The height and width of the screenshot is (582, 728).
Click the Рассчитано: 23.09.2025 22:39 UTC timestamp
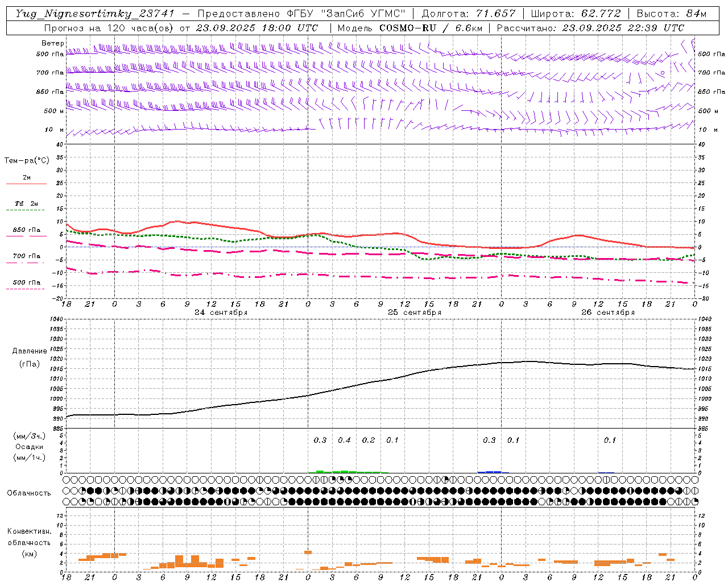coord(590,28)
